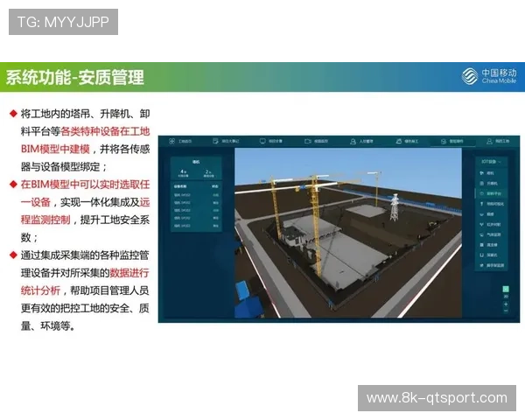Image resolution: width=525 pixels, height=420 pixels.
Task: Click the green square button above 2D
Action: pyautogui.click(x=506, y=289)
